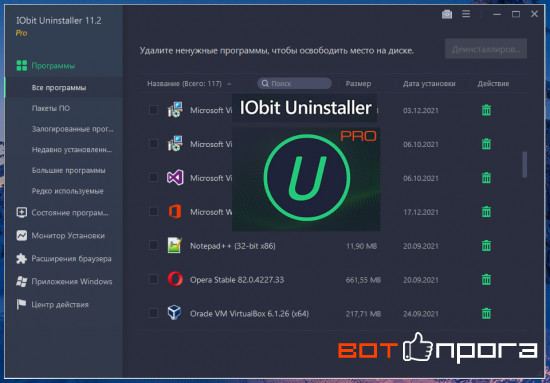
Task: Toggle sort arrow next to Название (Всего: 117)
Action: click(229, 84)
